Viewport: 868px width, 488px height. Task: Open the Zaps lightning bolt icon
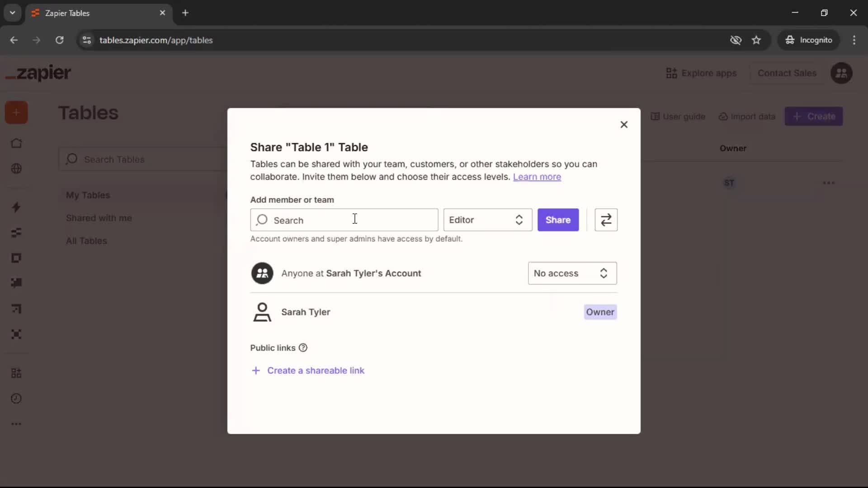pyautogui.click(x=16, y=207)
